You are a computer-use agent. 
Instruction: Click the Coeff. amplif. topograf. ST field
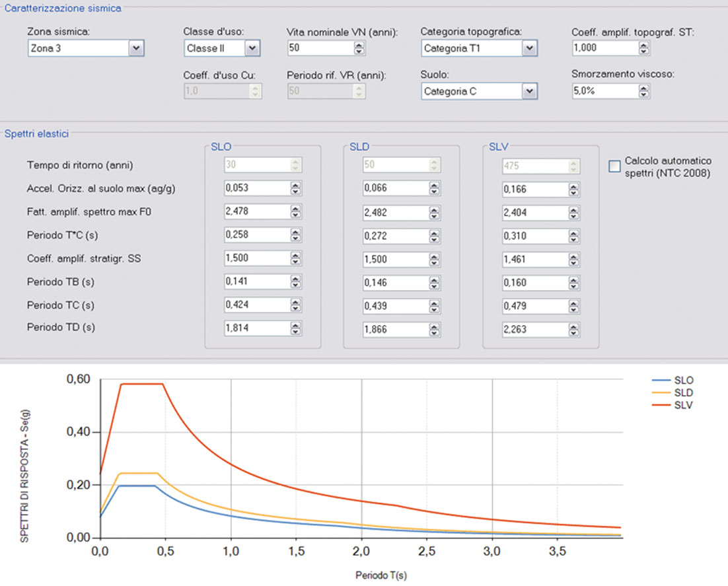605,48
